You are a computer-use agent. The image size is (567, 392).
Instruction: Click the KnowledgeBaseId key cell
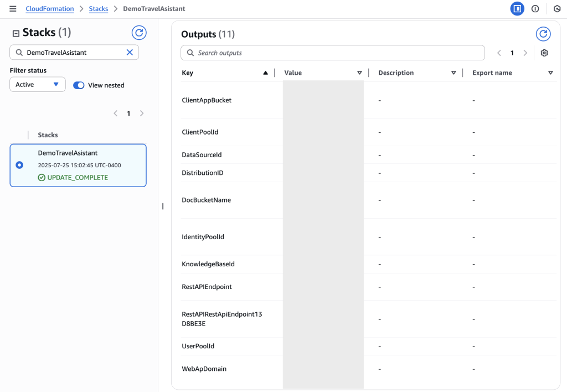coord(208,264)
